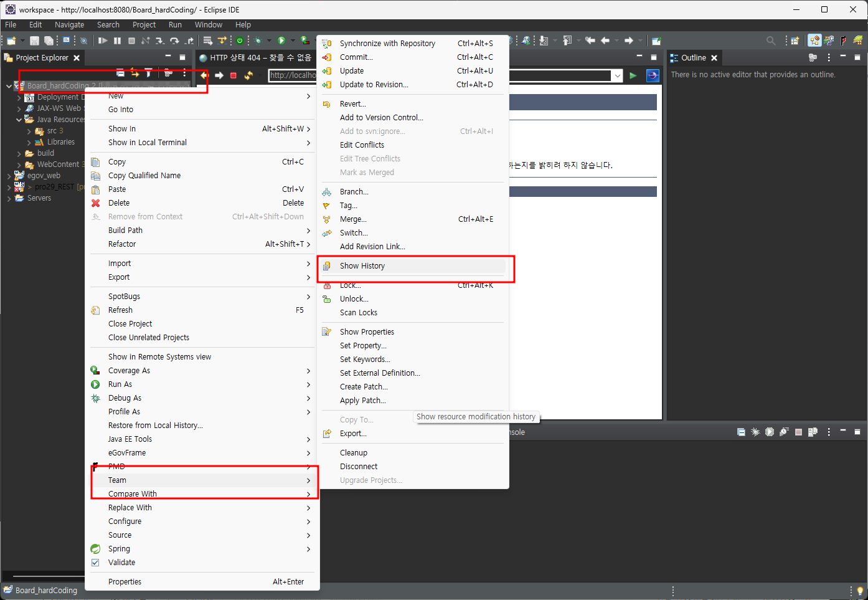Select the Spring leaf perspective icon

(858, 40)
